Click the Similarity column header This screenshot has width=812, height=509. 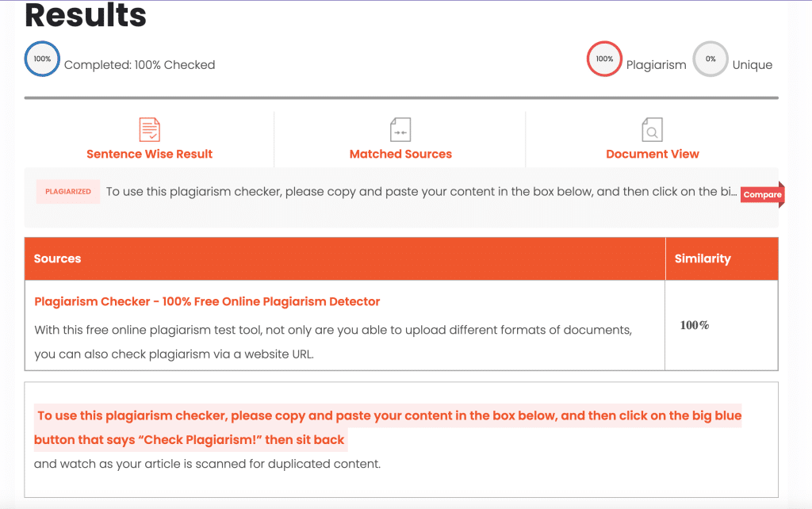pos(701,258)
